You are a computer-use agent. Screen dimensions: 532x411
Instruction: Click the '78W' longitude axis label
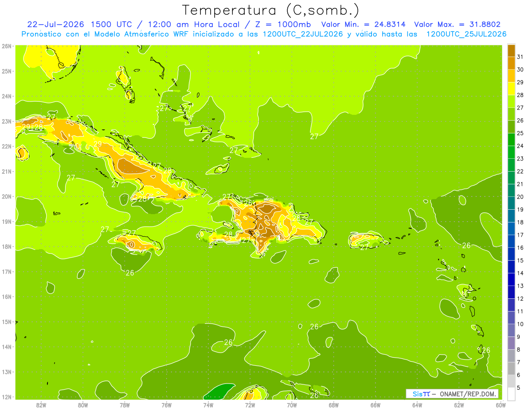[x=125, y=405]
